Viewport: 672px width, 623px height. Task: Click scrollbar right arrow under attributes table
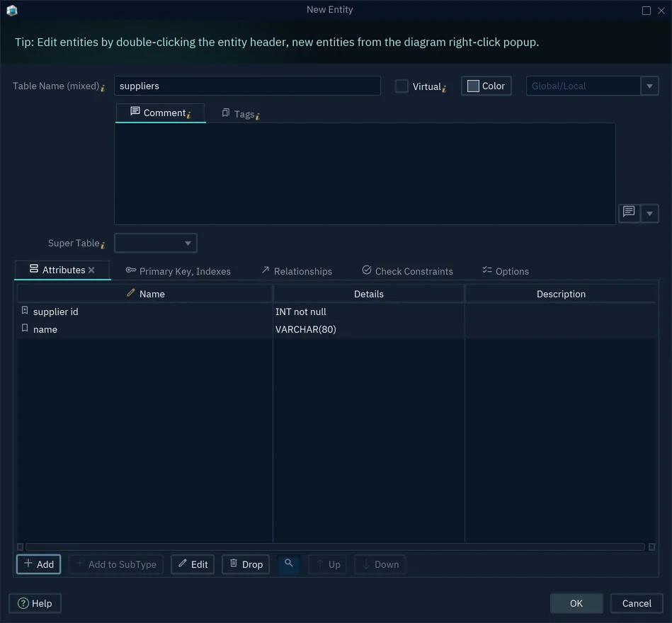[x=651, y=547]
